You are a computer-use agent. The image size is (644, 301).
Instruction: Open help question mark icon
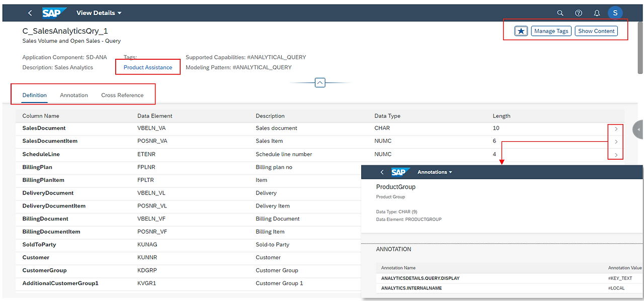[579, 13]
